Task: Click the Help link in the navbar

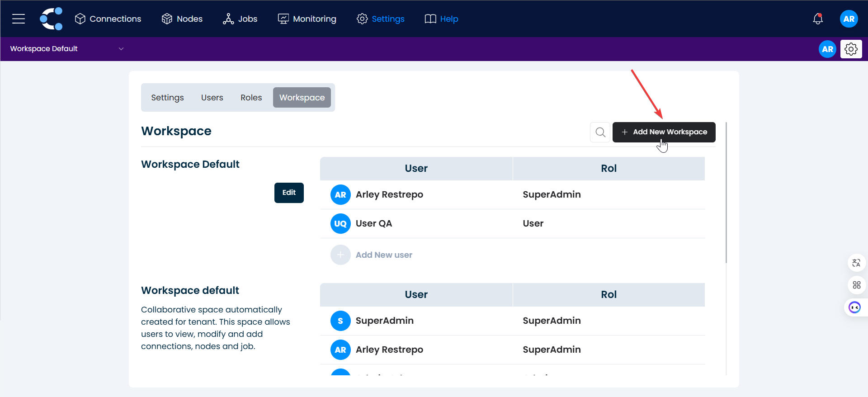Action: point(441,19)
